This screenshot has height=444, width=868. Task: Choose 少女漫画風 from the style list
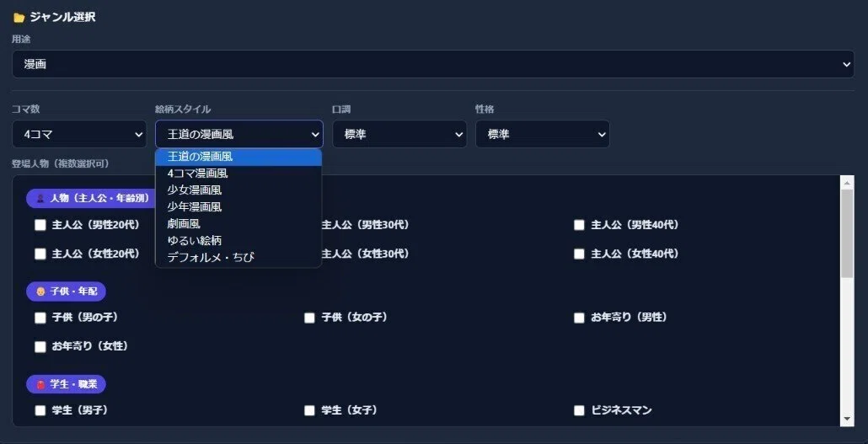tap(238, 190)
